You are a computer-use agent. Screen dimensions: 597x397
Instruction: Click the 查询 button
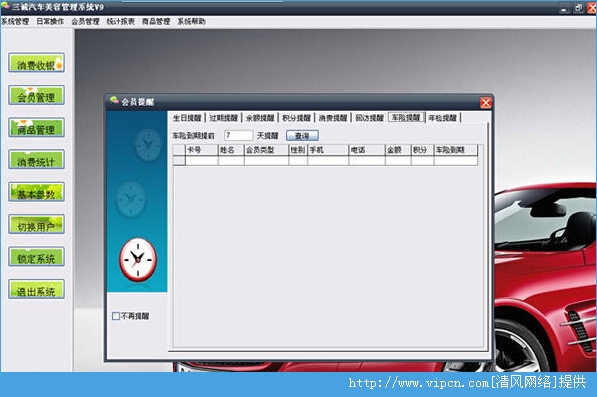coord(302,136)
